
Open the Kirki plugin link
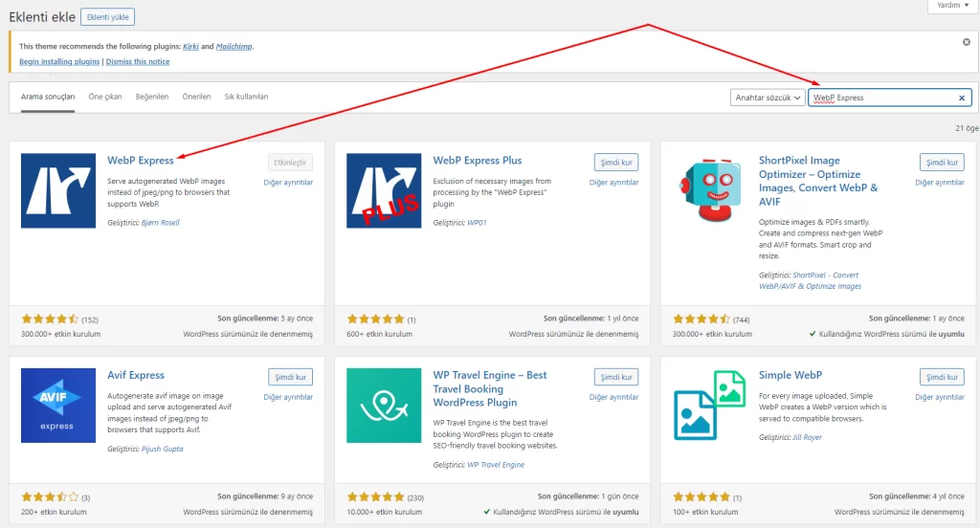[190, 46]
